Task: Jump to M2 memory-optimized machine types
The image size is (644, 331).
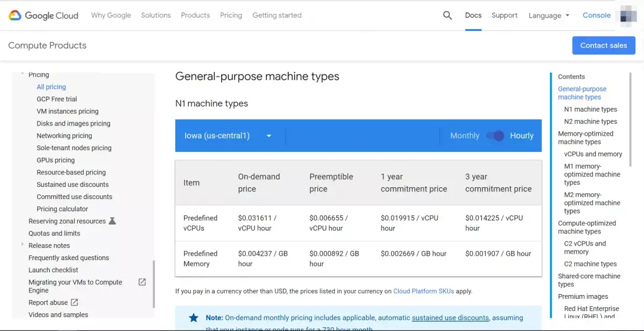Action: pyautogui.click(x=592, y=203)
